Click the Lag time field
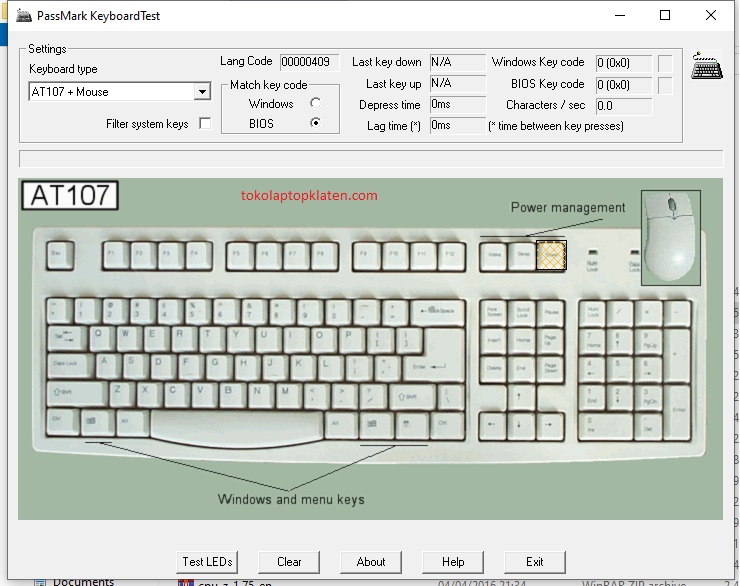The image size is (740, 586). click(457, 126)
